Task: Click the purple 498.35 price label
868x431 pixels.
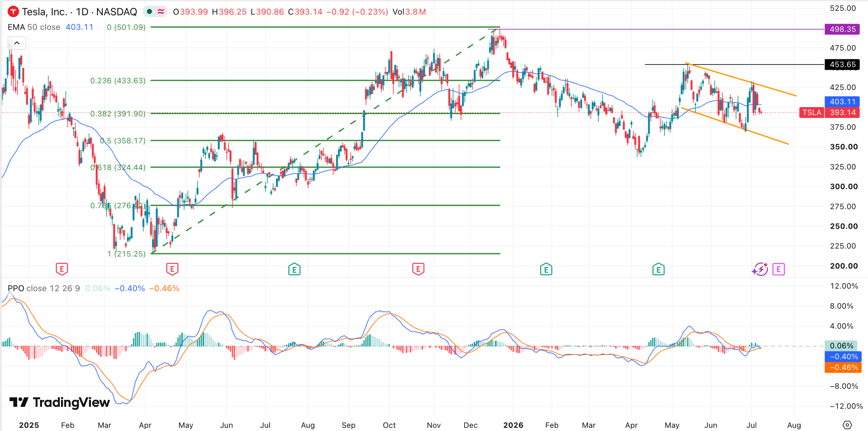Action: [x=843, y=29]
